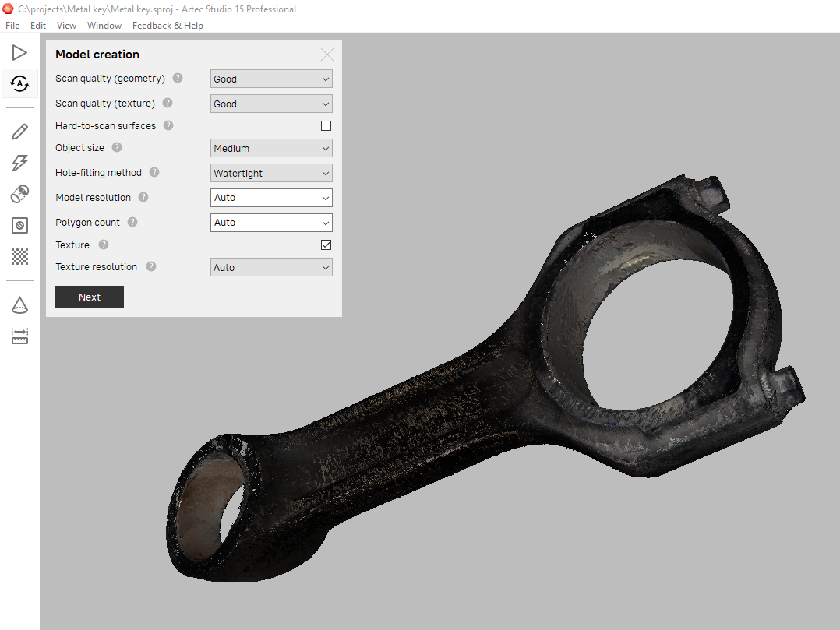Show help next to Texture checkbox
840x630 pixels.
click(x=104, y=245)
